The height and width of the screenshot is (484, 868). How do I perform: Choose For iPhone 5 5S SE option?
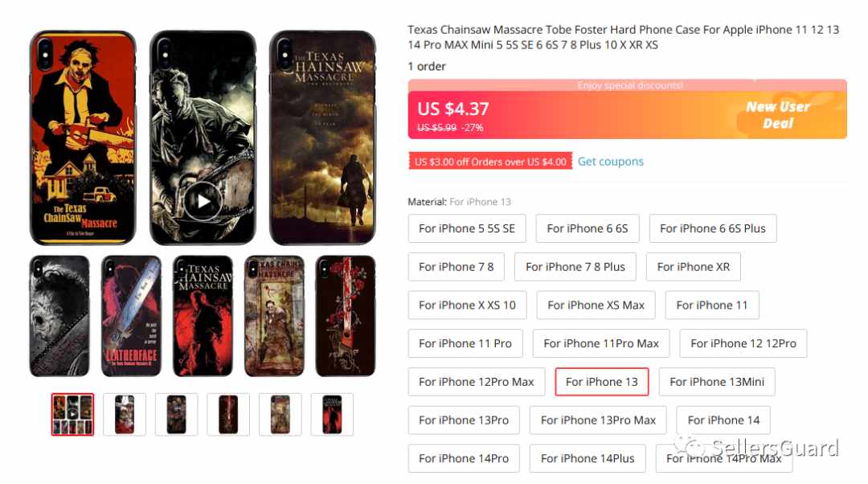pyautogui.click(x=467, y=228)
